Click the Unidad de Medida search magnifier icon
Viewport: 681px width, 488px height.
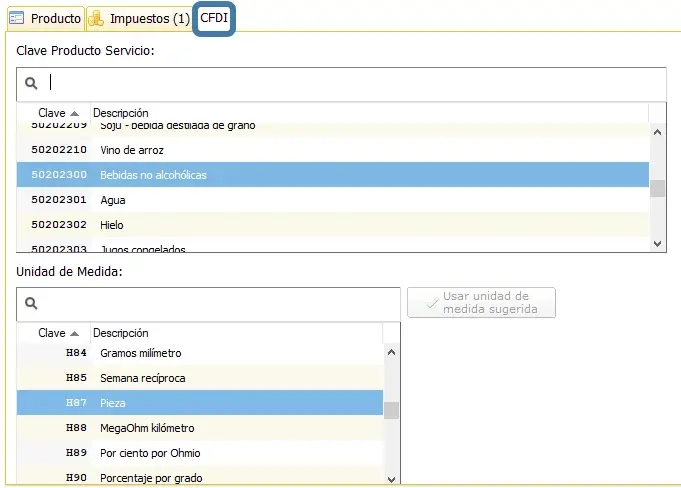click(x=31, y=303)
